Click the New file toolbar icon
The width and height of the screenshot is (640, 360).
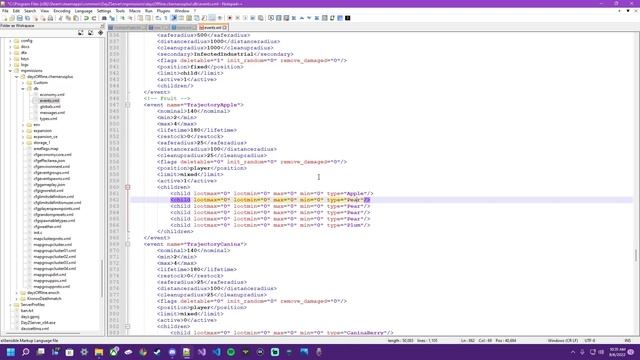click(x=5, y=18)
